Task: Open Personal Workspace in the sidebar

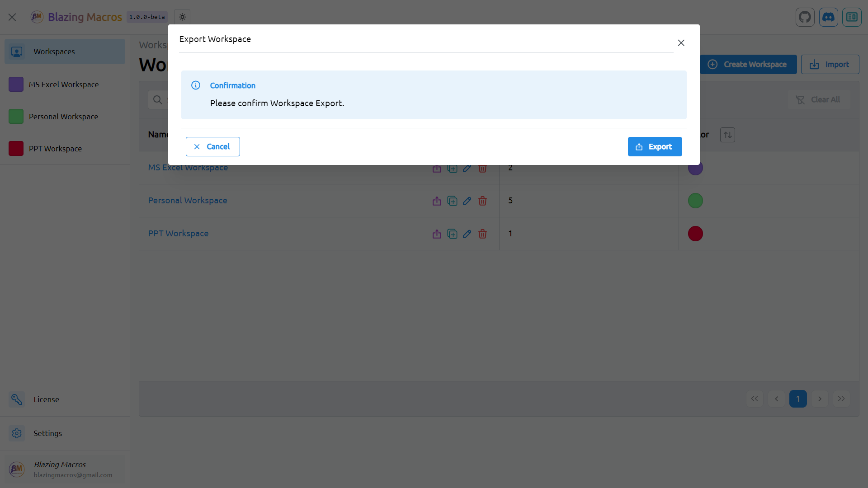Action: tap(65, 117)
